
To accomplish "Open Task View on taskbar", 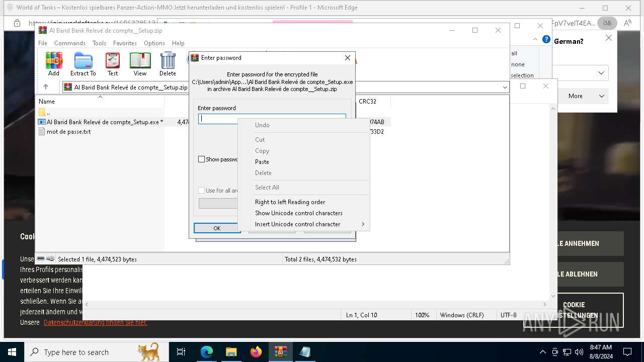I will click(181, 352).
